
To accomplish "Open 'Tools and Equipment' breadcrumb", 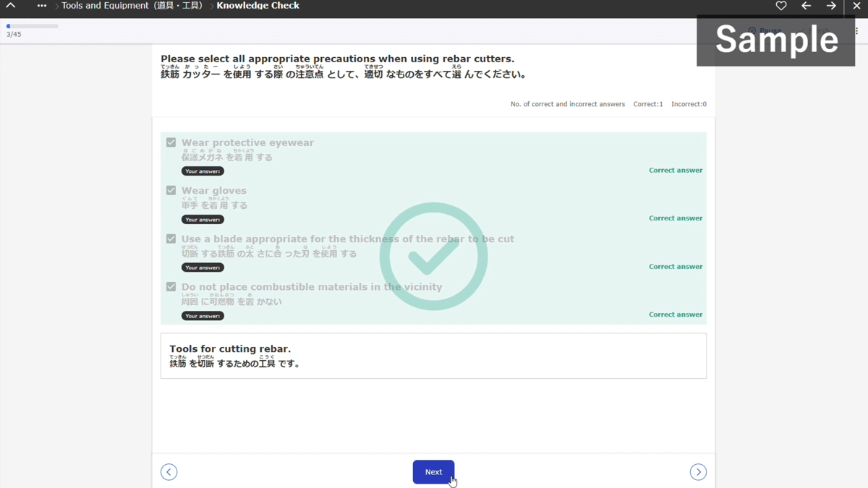I will [x=132, y=6].
